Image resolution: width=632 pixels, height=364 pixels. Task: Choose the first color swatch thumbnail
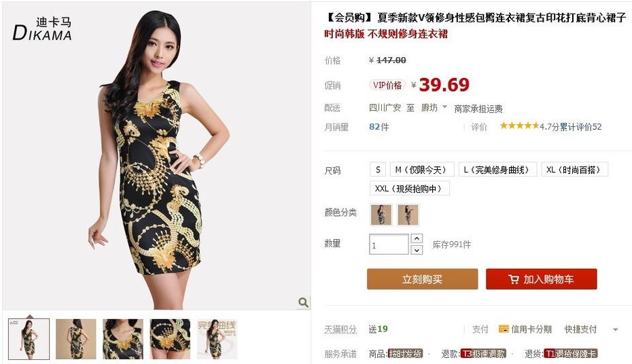pyautogui.click(x=381, y=215)
